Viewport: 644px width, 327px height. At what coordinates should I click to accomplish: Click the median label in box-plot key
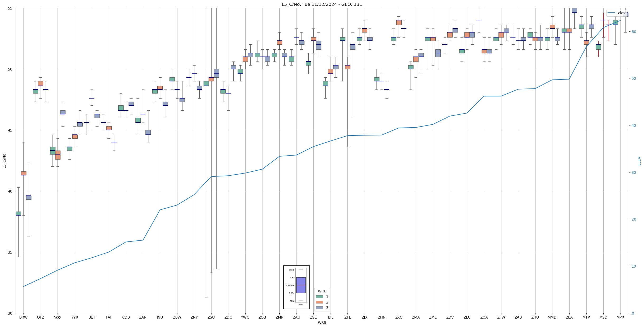pyautogui.click(x=290, y=285)
